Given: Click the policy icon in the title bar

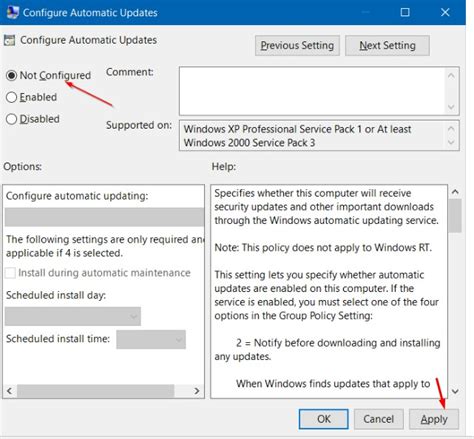Looking at the screenshot, I should [12, 12].
